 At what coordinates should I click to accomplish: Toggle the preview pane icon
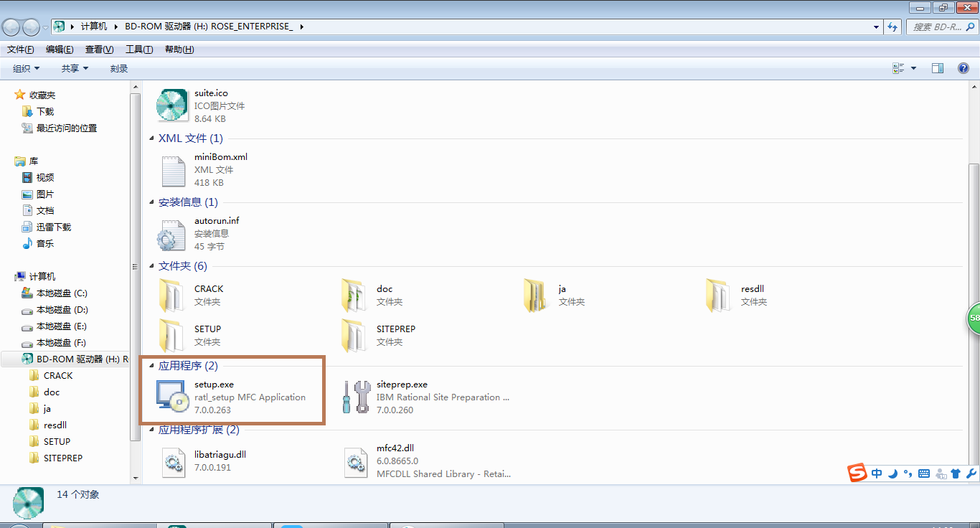coord(938,68)
